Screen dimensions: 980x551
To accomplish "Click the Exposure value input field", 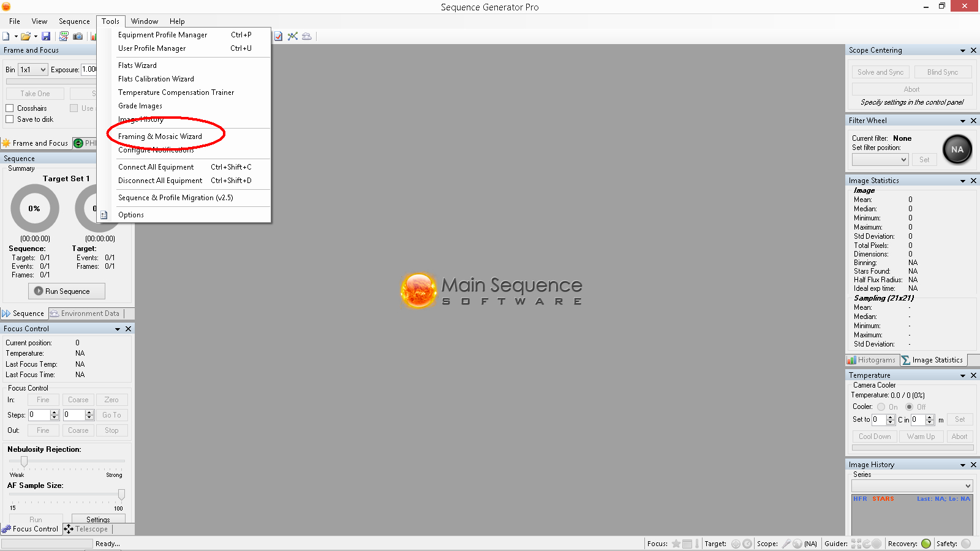I will coord(89,70).
